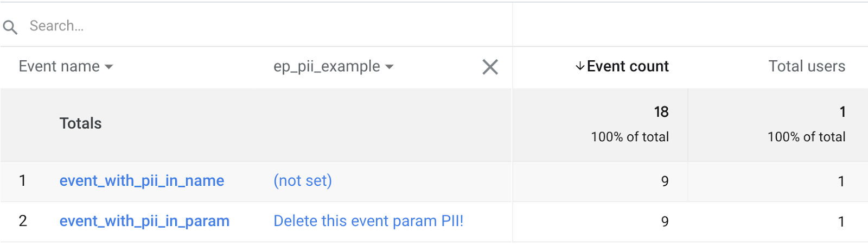
Task: Open the ep_pii_example dimension dropdown
Action: [334, 66]
